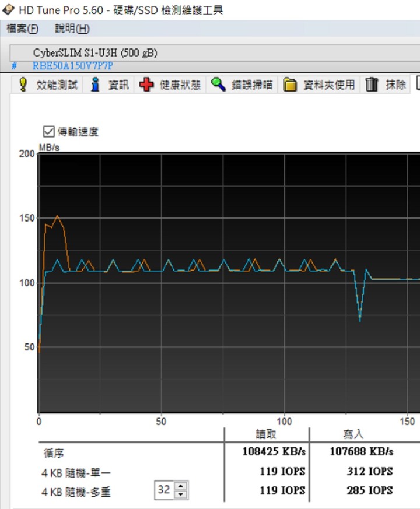Open the CyberSLIM S1-U3H drive dropdown
The width and height of the screenshot is (420, 509).
(x=215, y=52)
